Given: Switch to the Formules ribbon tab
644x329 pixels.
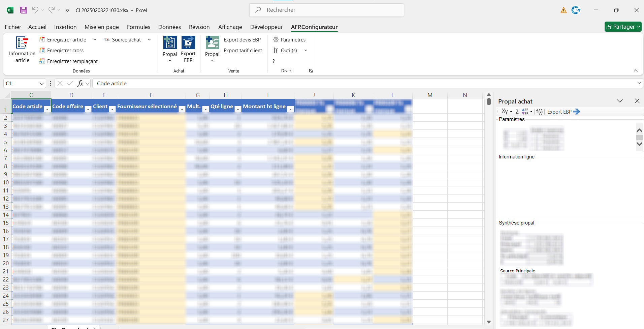Looking at the screenshot, I should (138, 27).
